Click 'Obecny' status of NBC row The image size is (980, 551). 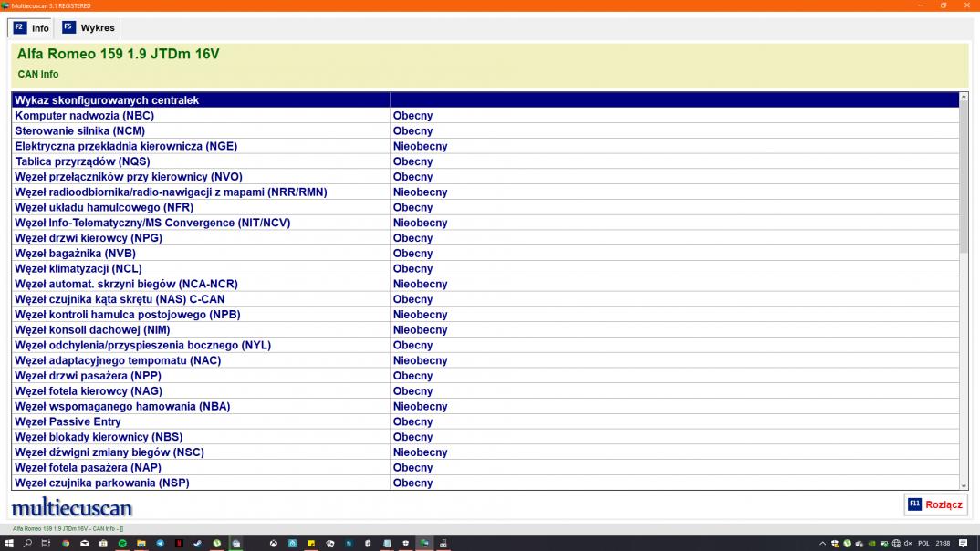(412, 116)
